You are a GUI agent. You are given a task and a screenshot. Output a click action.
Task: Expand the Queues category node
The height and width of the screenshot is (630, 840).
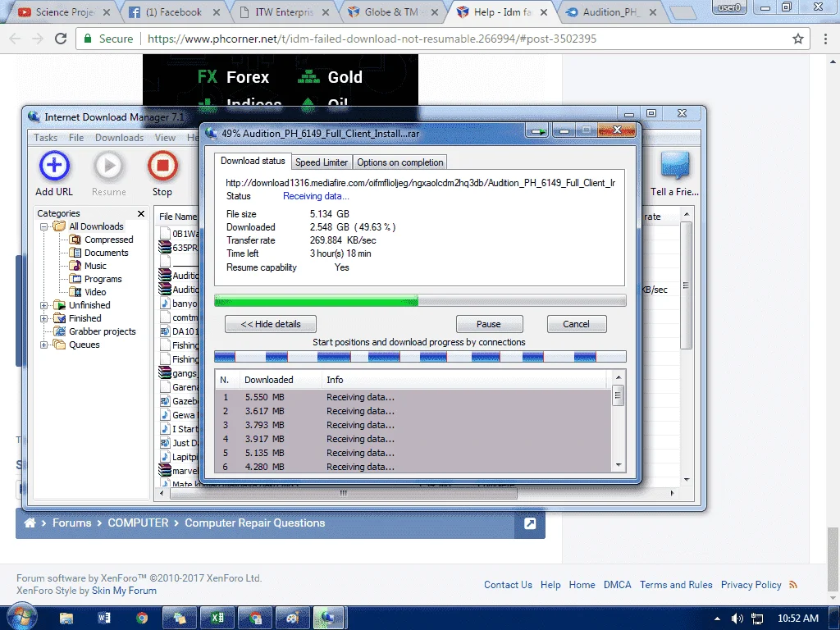(44, 345)
